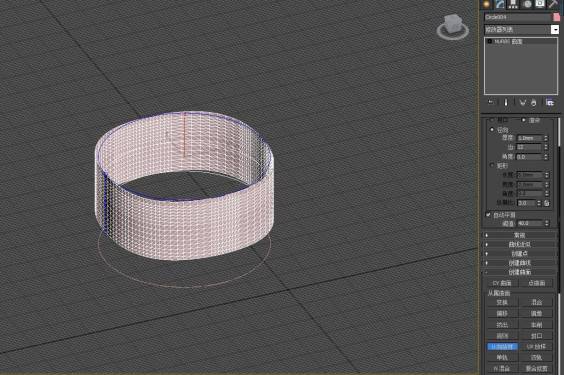
Task: Click the 阈值 threshold value field
Action: (x=529, y=223)
